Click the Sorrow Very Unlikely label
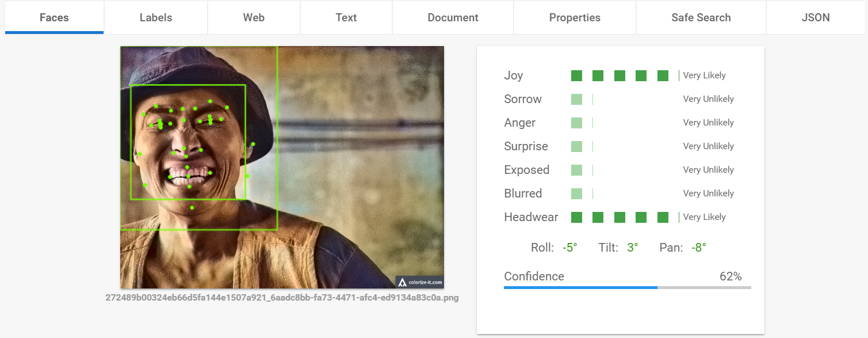 [708, 99]
